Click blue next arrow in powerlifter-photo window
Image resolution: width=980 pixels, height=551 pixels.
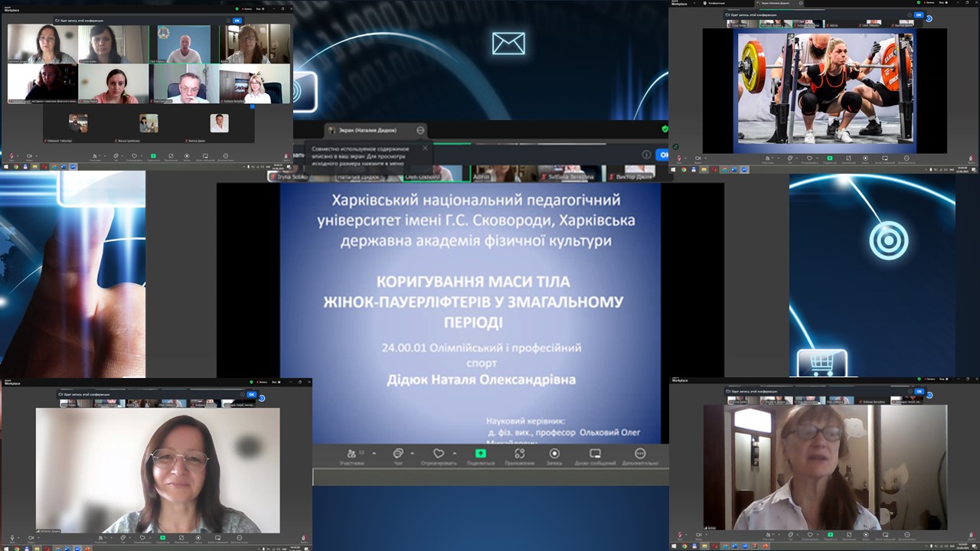(x=929, y=18)
